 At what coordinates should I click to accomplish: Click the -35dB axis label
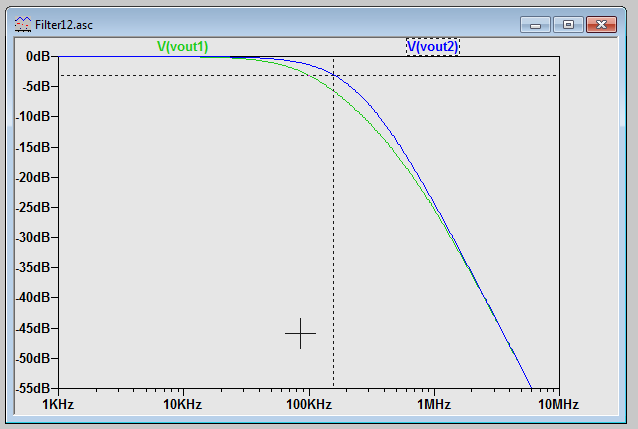click(x=33, y=267)
